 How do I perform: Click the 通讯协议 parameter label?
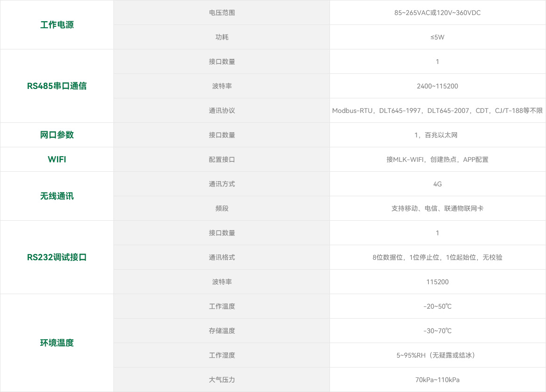222,111
